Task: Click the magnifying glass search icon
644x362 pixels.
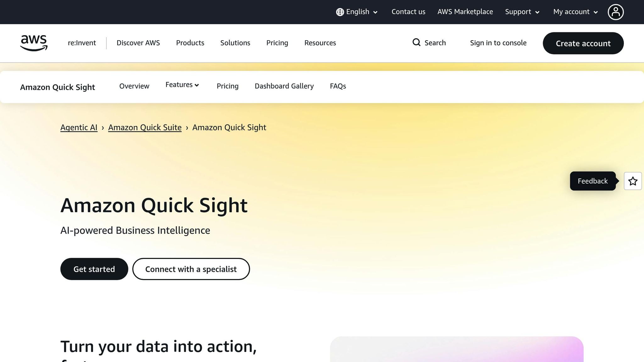Action: 416,42
